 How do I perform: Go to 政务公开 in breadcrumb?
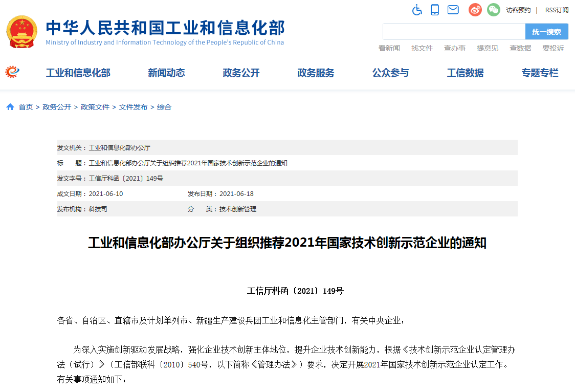(57, 107)
